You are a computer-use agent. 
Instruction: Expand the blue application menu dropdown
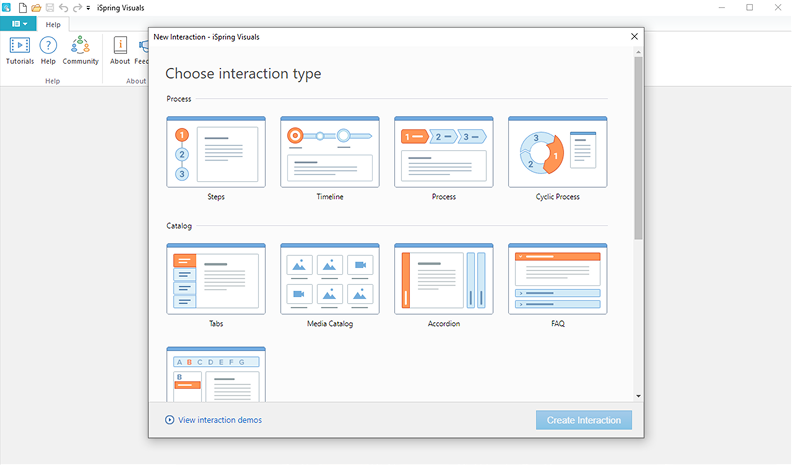(x=19, y=24)
